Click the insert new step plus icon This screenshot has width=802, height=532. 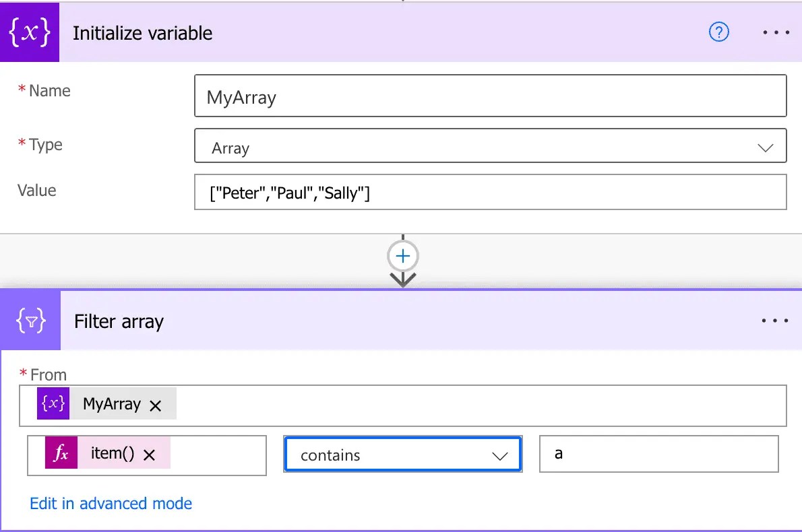(402, 255)
